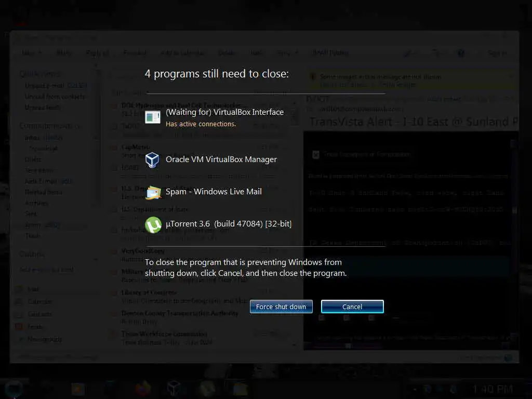Click the "Oracle VM VirtualBox Manager" entry text
This screenshot has width=532, height=399.
click(x=221, y=159)
